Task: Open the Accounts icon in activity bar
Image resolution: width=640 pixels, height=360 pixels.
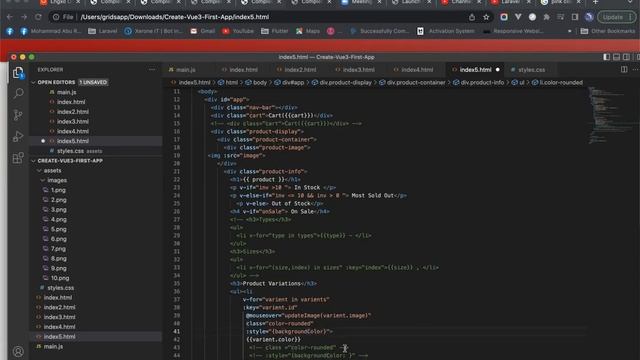Action: tap(18, 351)
